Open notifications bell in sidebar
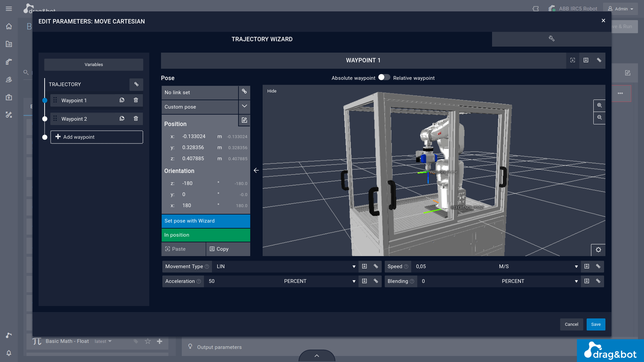The width and height of the screenshot is (644, 362). [9, 353]
